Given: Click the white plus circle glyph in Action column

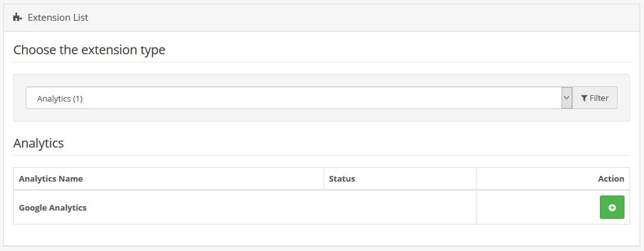Looking at the screenshot, I should (x=612, y=207).
